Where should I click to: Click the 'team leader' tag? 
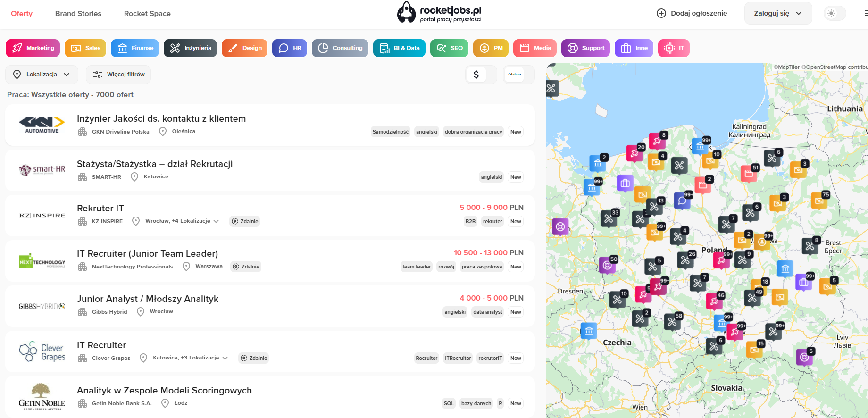417,267
